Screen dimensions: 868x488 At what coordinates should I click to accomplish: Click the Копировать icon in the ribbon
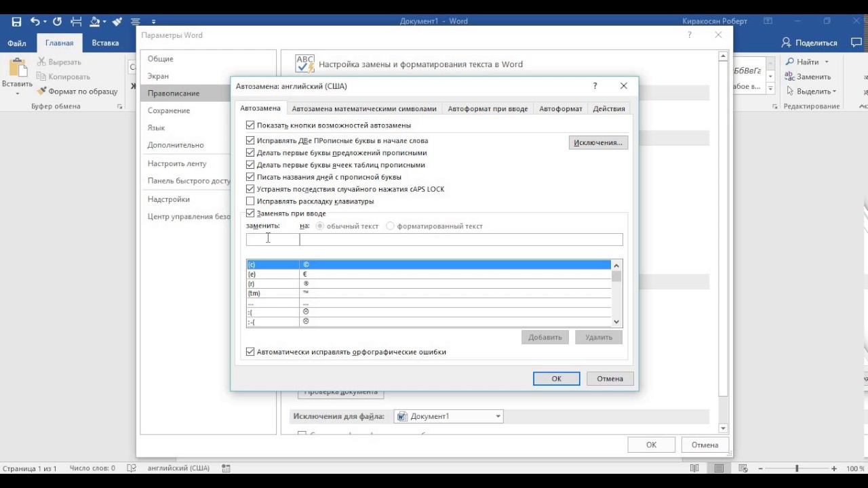(41, 77)
